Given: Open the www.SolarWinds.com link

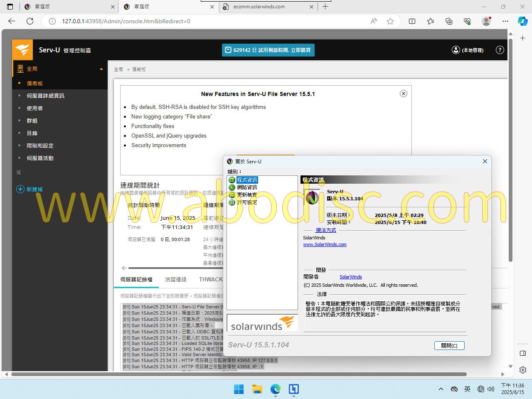Looking at the screenshot, I should pos(325,244).
